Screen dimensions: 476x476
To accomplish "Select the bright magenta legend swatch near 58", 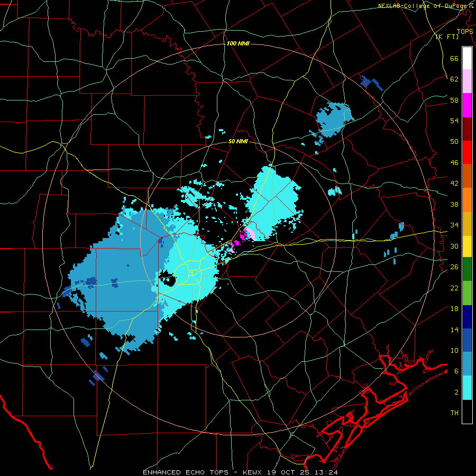I will tap(467, 105).
